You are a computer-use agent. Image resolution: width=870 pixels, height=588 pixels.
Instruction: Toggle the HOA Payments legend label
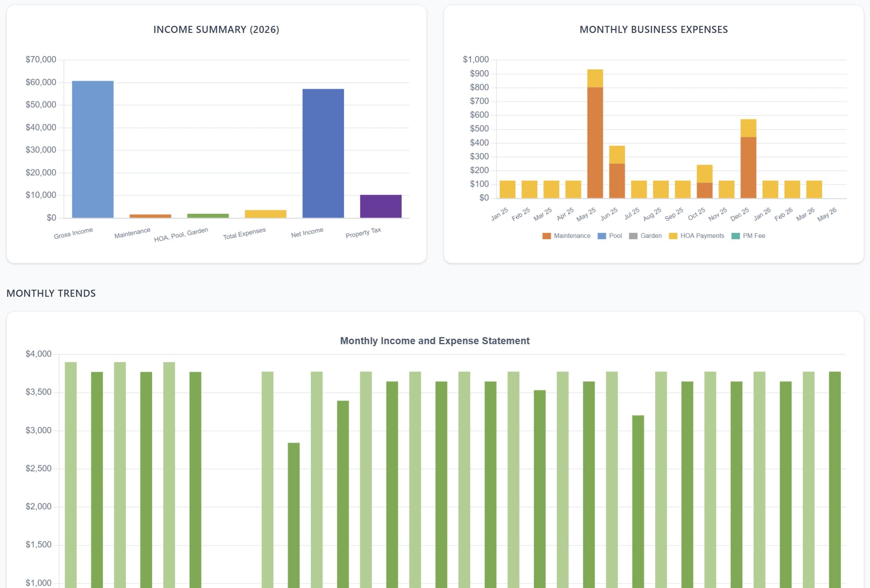click(702, 236)
